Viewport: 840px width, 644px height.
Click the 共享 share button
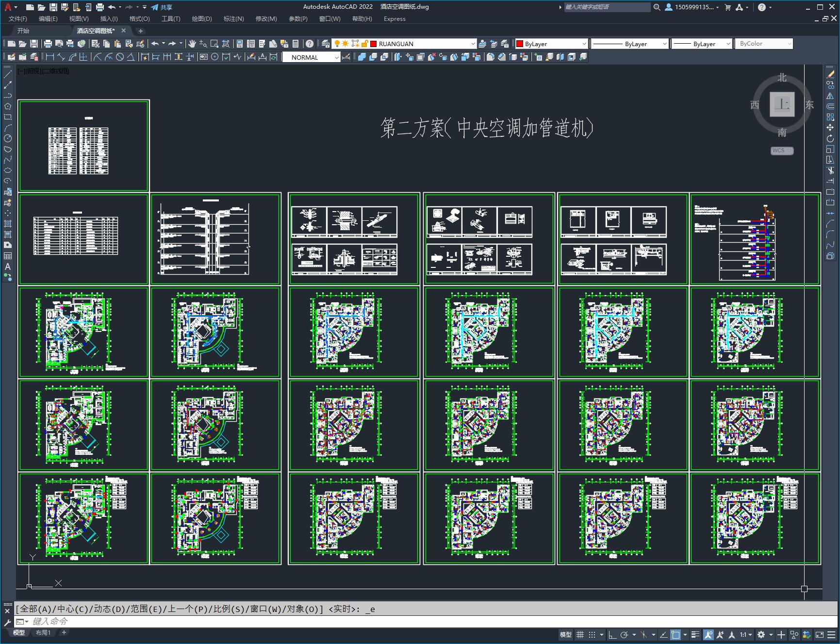(x=162, y=7)
